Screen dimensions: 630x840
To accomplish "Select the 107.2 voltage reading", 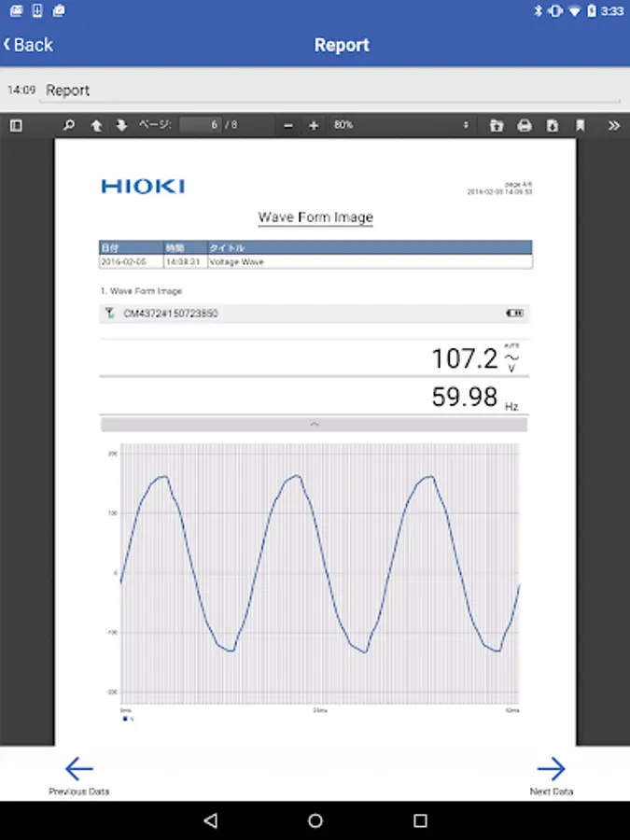I will pos(465,358).
